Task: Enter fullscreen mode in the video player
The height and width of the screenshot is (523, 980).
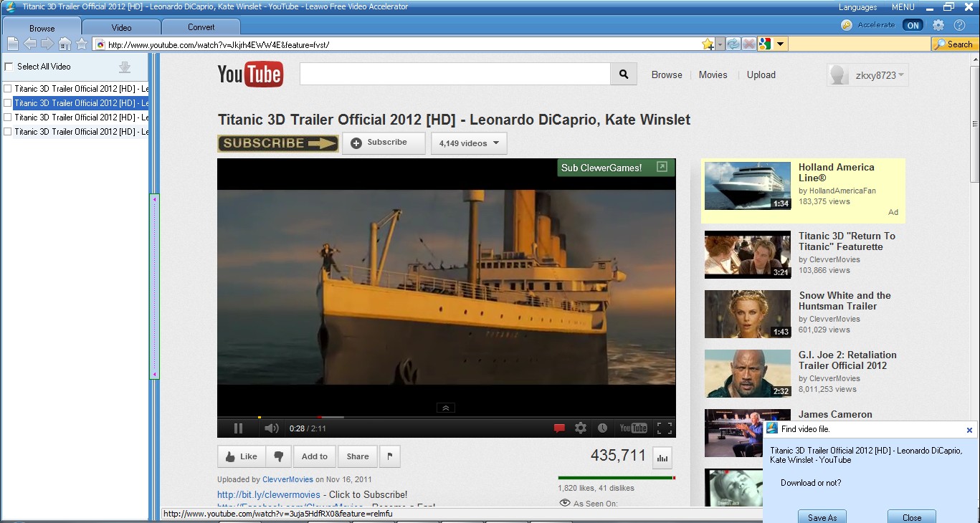Action: coord(665,428)
